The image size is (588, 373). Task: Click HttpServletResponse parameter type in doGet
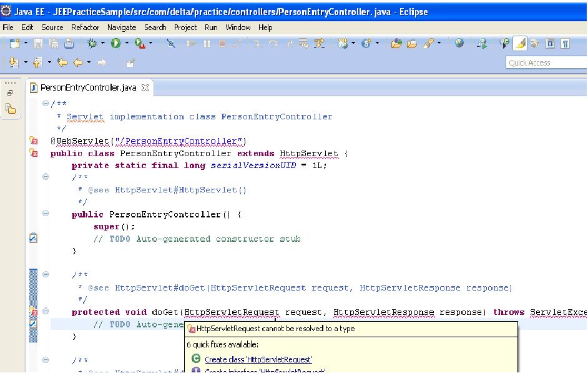pyautogui.click(x=384, y=312)
